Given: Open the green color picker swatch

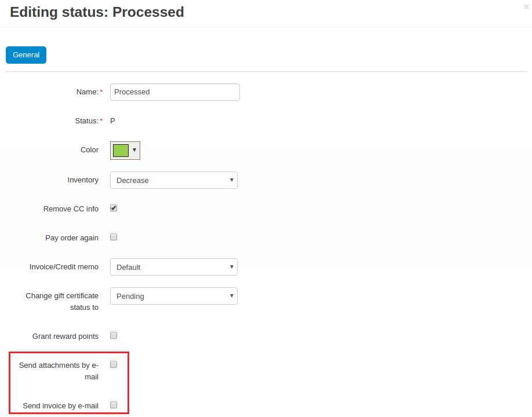Looking at the screenshot, I should click(125, 151).
